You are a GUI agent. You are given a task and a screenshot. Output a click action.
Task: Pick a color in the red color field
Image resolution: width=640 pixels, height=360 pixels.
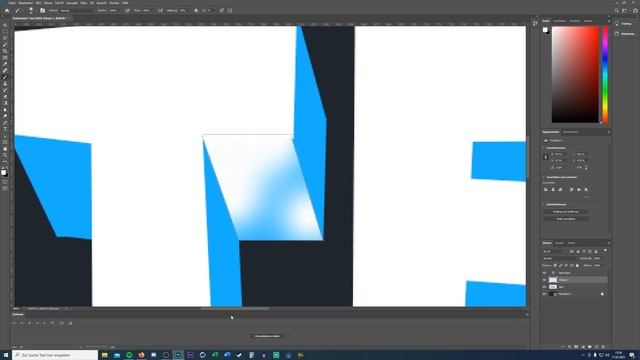tap(575, 75)
